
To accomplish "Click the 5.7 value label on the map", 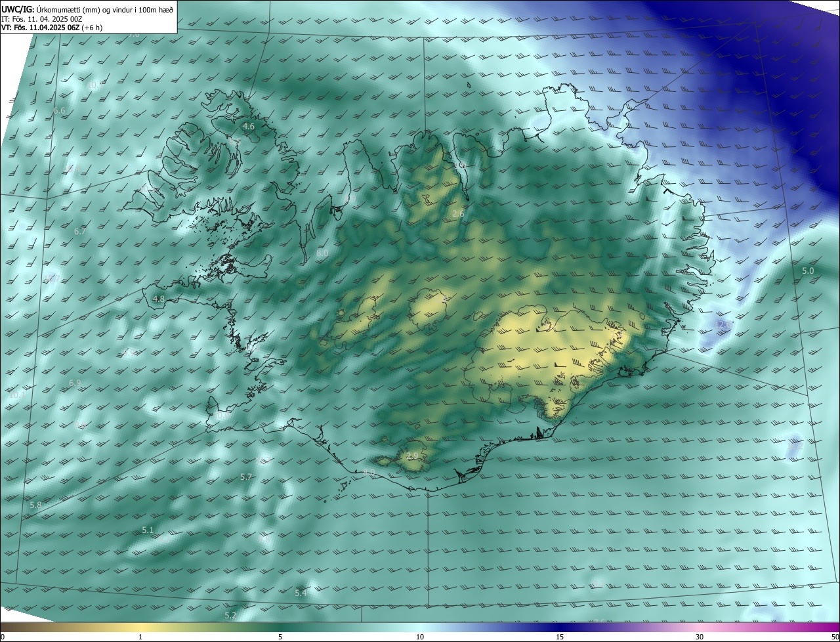I will [246, 477].
